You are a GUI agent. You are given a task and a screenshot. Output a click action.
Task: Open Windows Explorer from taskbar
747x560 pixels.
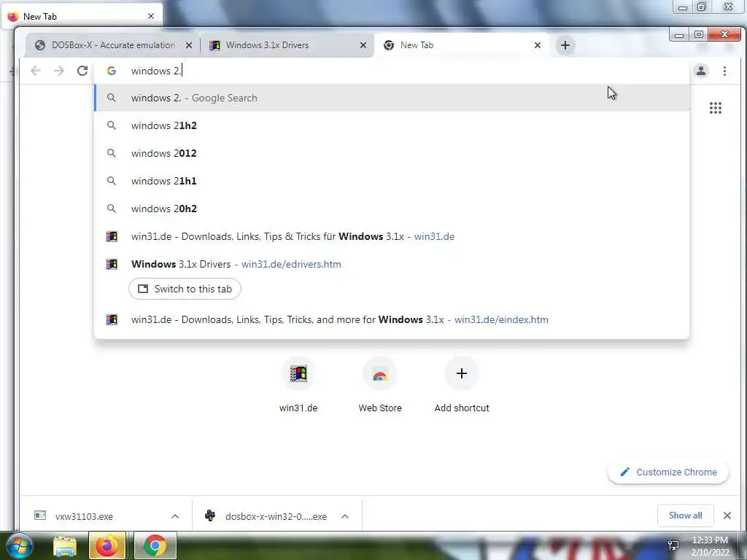(65, 545)
